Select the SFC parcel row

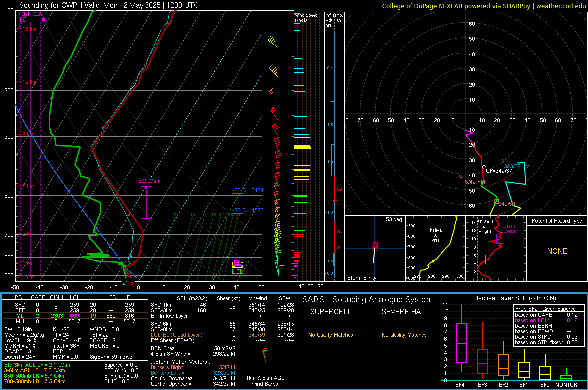tap(75, 305)
